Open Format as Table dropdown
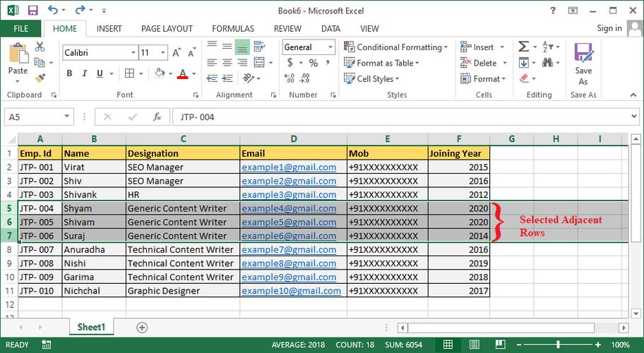The width and height of the screenshot is (644, 353). pyautogui.click(x=381, y=63)
